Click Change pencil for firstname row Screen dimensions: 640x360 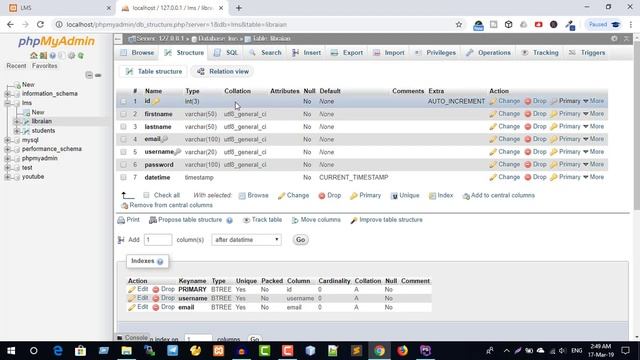(504, 114)
